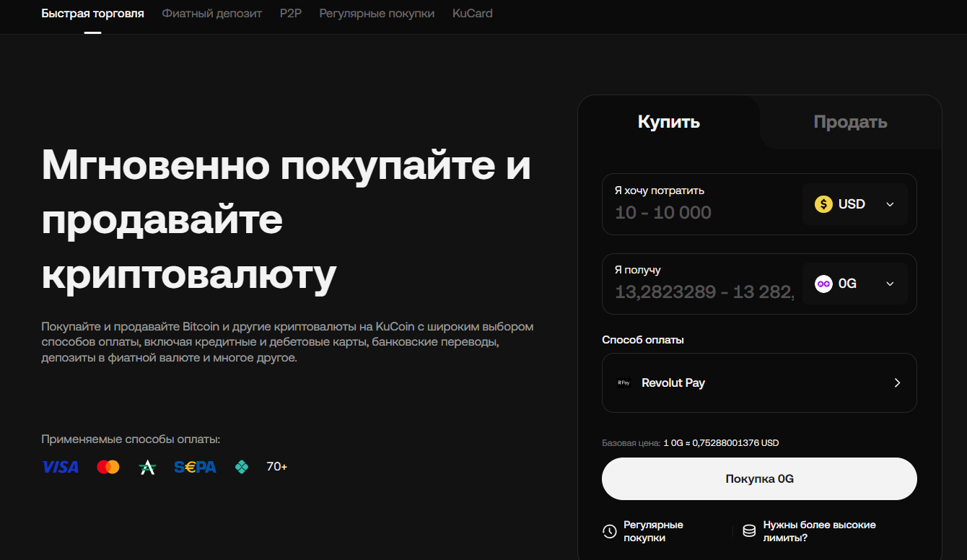This screenshot has width=967, height=560.
Task: Click the star-shaped payment method icon
Action: [148, 466]
